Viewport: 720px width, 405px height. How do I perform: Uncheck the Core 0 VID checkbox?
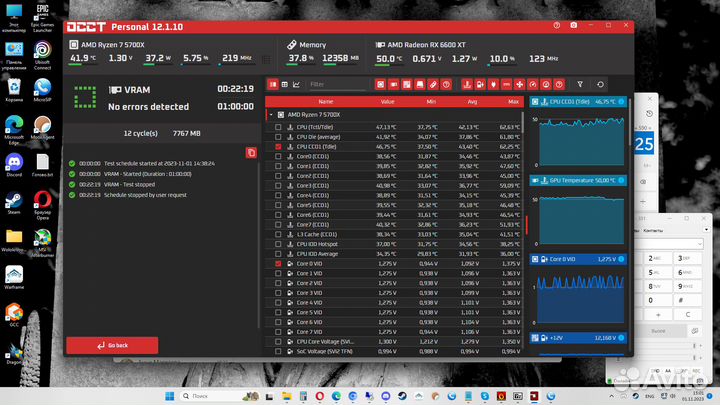(278, 264)
